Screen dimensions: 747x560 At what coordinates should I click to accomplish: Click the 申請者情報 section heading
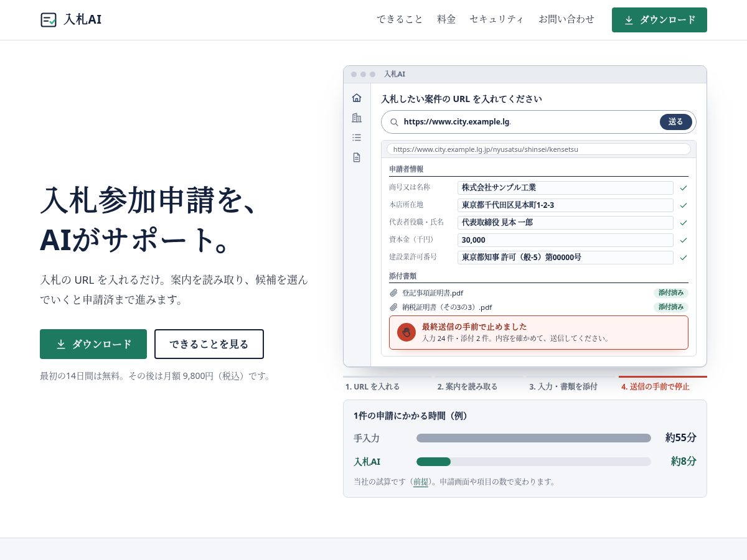pyautogui.click(x=406, y=169)
